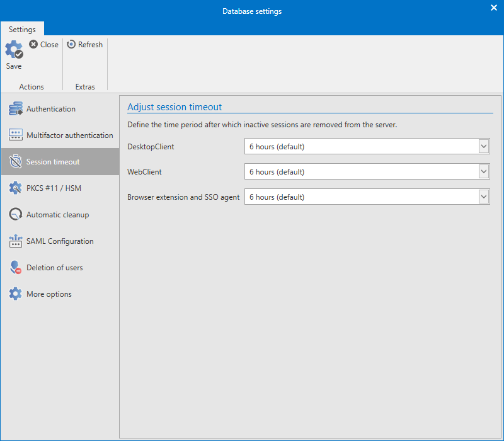Screen dimensions: 504x441
Task: Open SAML Configuration settings
Action: click(15, 241)
